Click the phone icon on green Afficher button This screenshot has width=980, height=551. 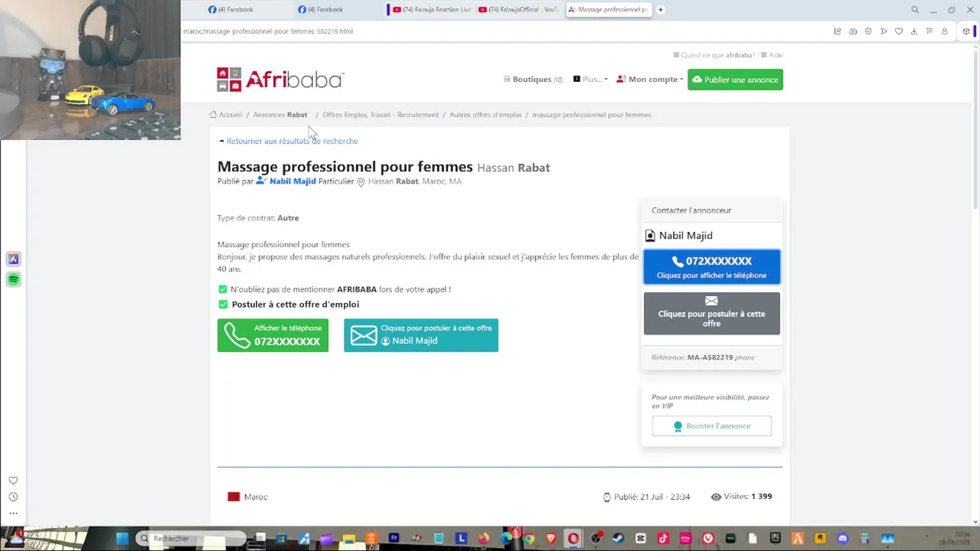click(237, 335)
